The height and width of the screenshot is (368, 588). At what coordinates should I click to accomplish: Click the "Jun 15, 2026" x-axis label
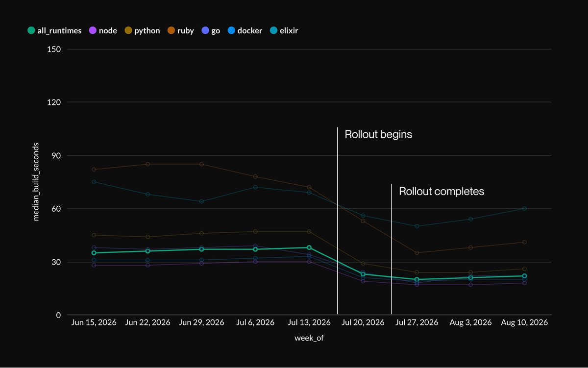tap(94, 322)
